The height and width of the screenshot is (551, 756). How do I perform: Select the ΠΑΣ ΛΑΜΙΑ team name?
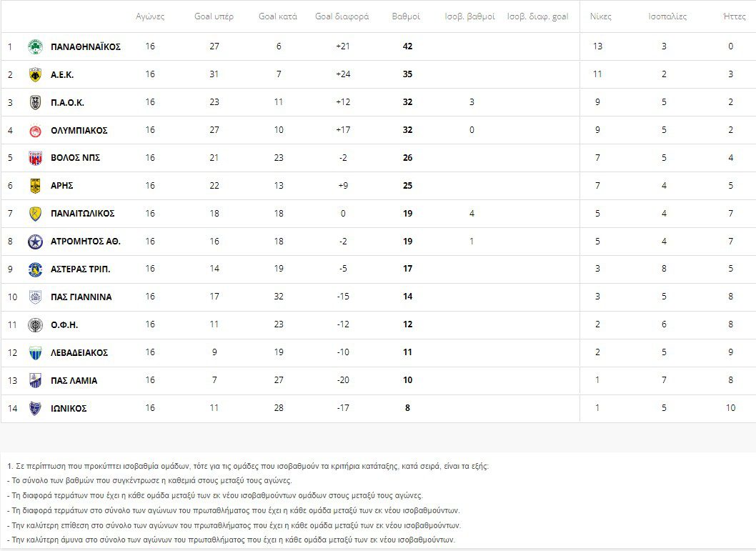click(x=74, y=381)
